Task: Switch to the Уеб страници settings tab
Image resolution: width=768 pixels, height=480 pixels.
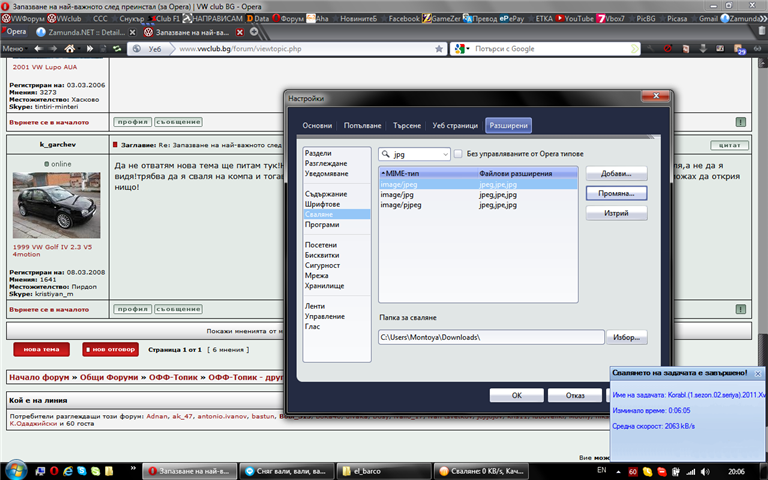Action: tap(454, 125)
